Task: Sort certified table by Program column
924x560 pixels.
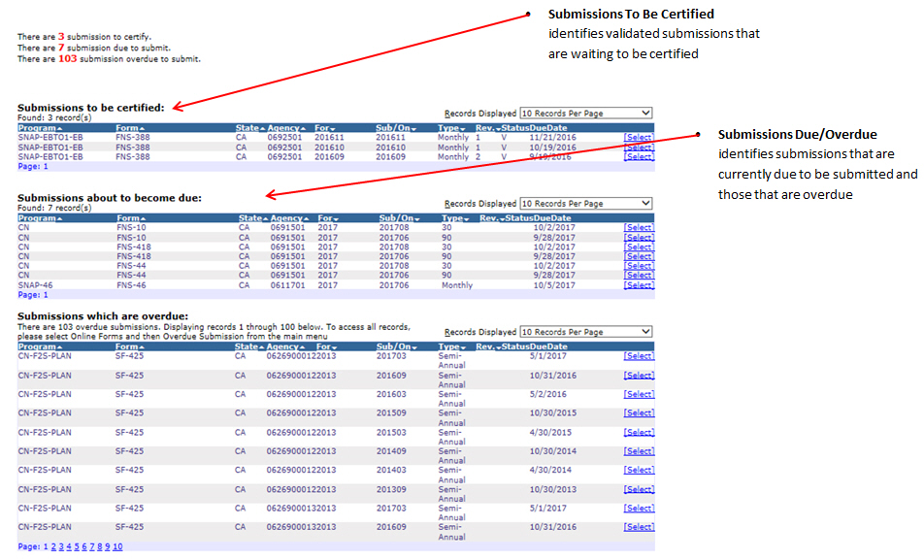Action: 40,128
